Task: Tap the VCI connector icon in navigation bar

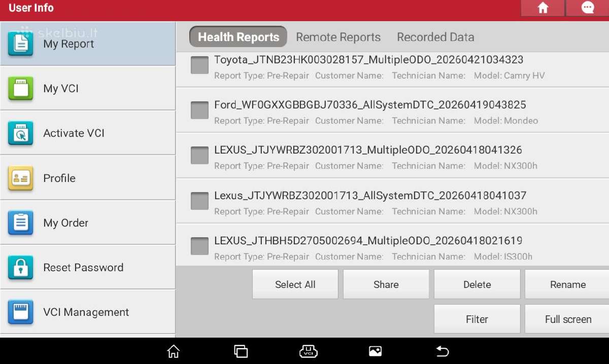Action: [x=308, y=351]
